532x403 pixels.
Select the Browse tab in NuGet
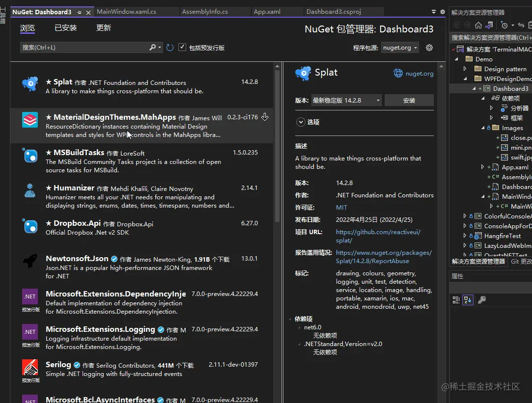click(28, 28)
